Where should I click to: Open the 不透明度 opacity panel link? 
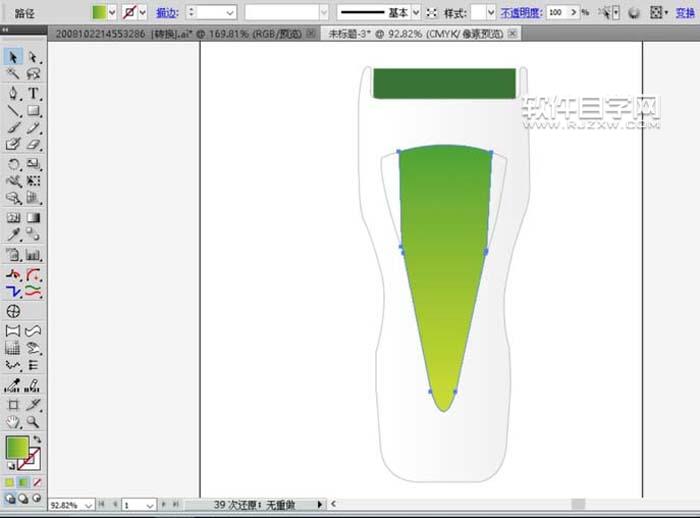point(521,13)
